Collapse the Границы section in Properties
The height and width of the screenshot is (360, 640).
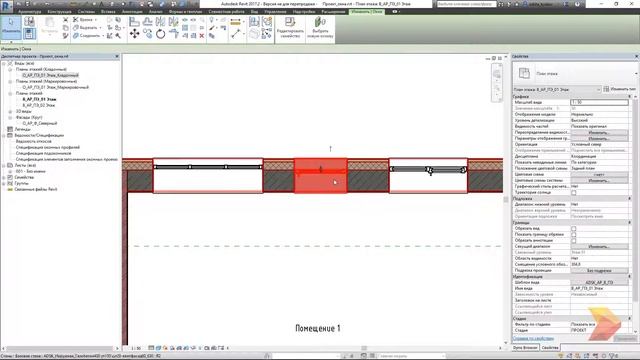630,222
